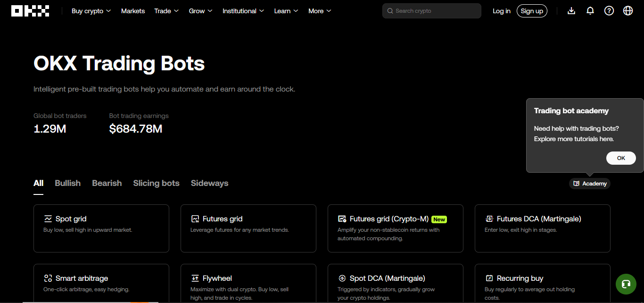
Task: Click the Academy book icon
Action: 576,184
